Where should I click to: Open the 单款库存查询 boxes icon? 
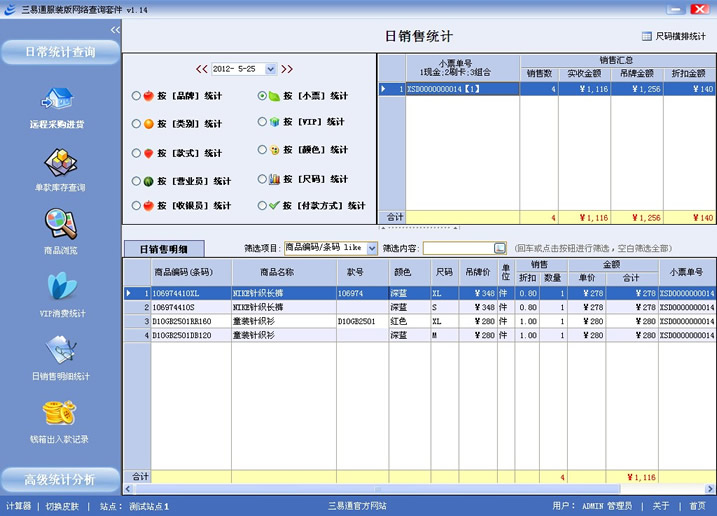(60, 162)
